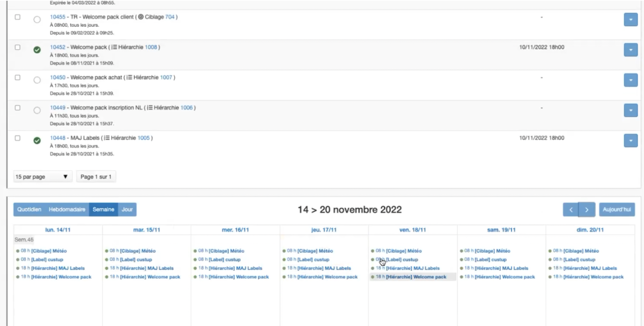Screen dimensions: 644x326
Task: Open Hiérarchie 1005 link
Action: (143, 138)
